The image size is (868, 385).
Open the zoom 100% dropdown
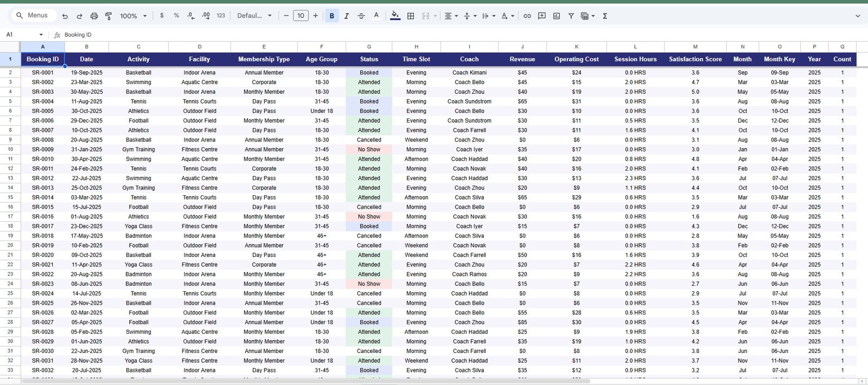[x=133, y=16]
